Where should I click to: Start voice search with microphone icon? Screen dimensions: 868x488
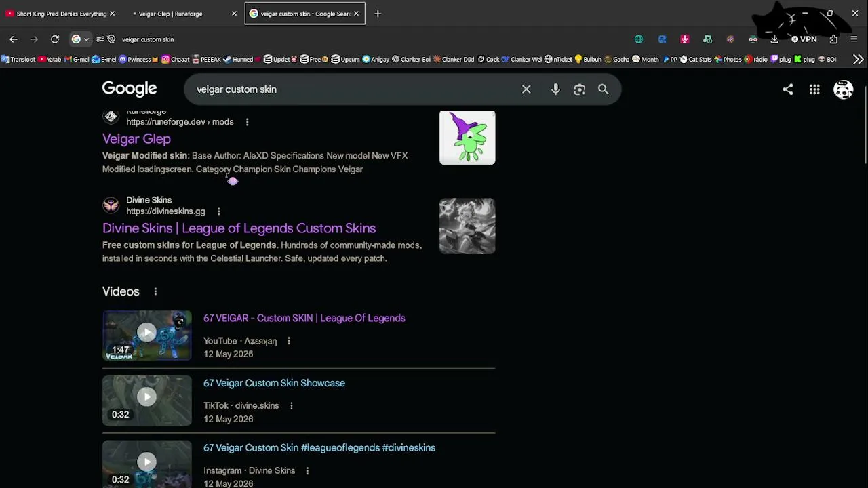click(555, 89)
